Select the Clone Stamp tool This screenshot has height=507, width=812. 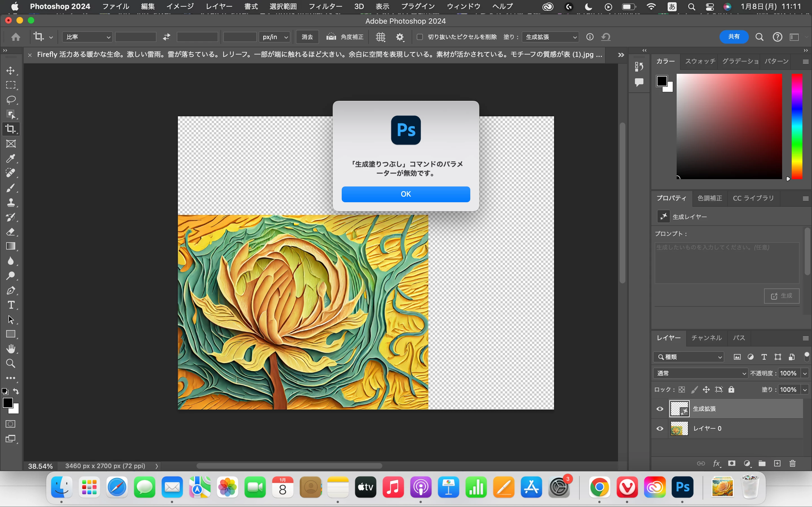coord(11,202)
